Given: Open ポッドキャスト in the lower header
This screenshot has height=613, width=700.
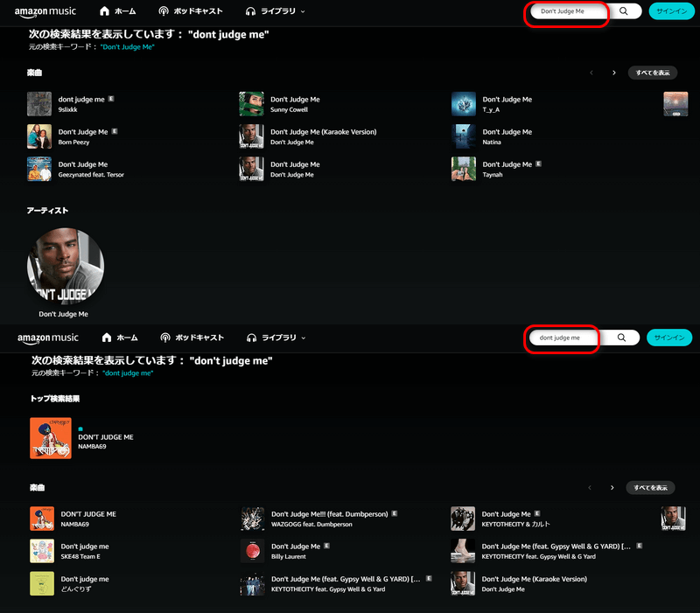Looking at the screenshot, I should (192, 338).
